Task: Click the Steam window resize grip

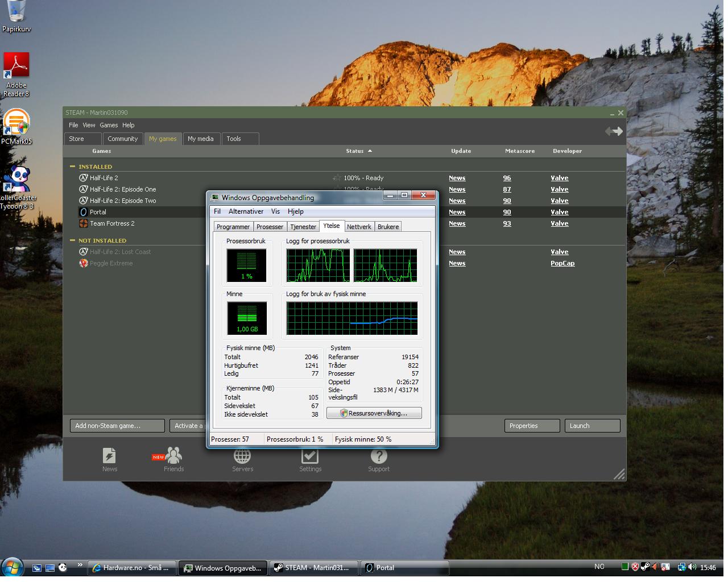Action: click(619, 474)
